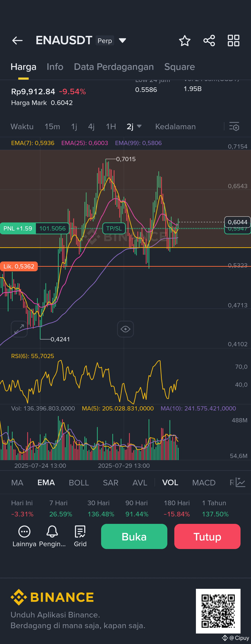Tap the EMA(25): 0,6003 legend

[85, 143]
